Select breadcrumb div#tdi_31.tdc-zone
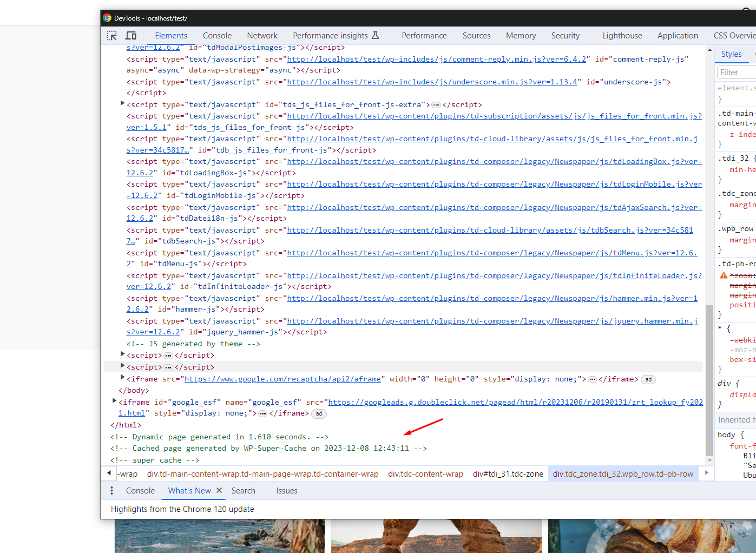This screenshot has height=553, width=756. coord(508,474)
